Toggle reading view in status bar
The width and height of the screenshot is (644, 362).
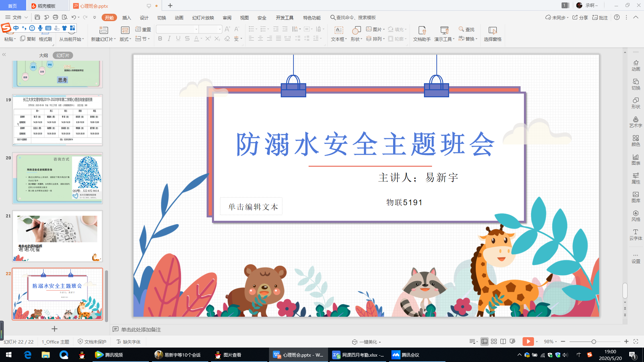point(503,342)
